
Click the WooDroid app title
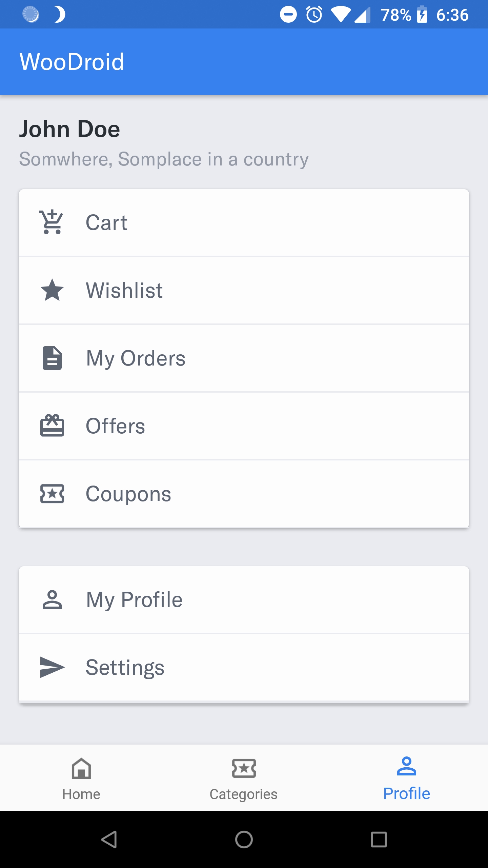tap(72, 62)
